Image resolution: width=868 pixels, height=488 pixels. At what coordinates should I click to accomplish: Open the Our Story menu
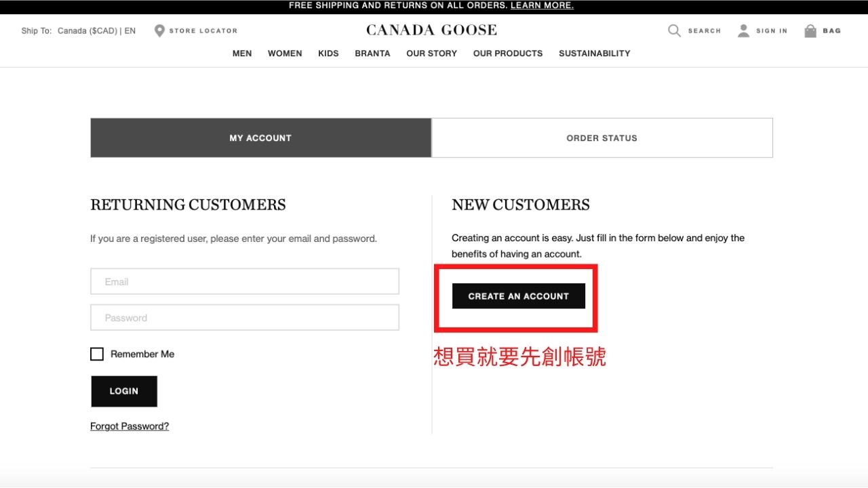pyautogui.click(x=431, y=53)
